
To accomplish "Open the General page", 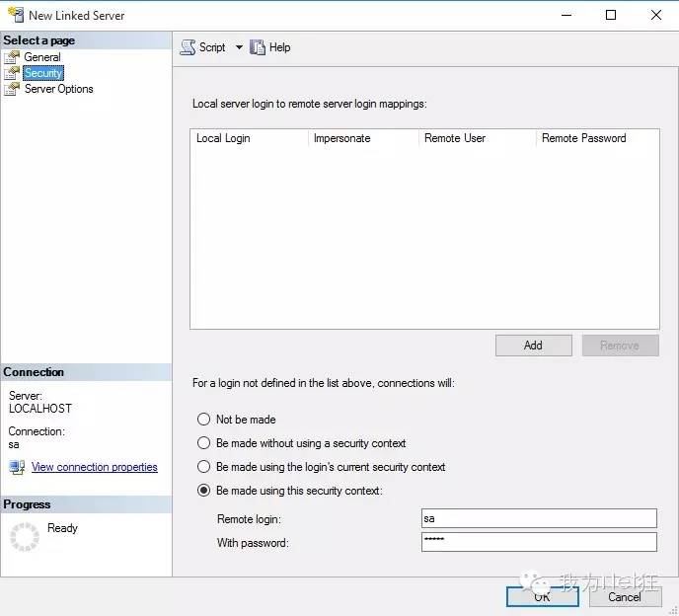I will click(x=42, y=57).
